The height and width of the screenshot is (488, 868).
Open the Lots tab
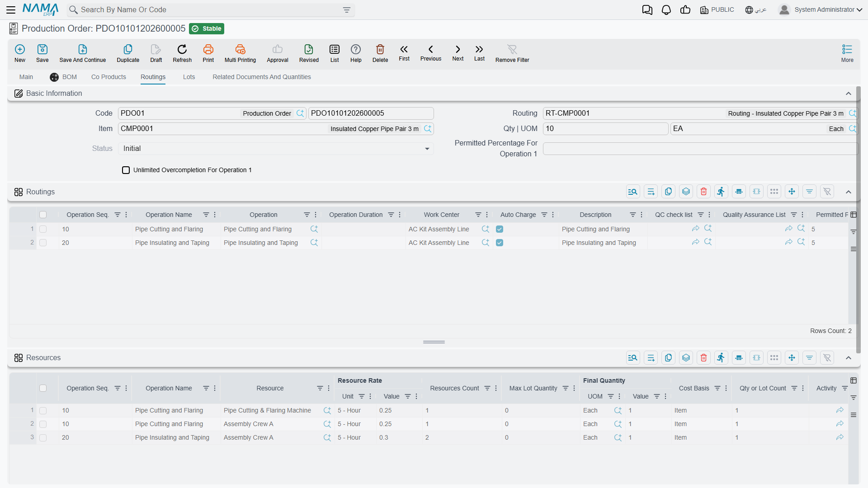189,77
